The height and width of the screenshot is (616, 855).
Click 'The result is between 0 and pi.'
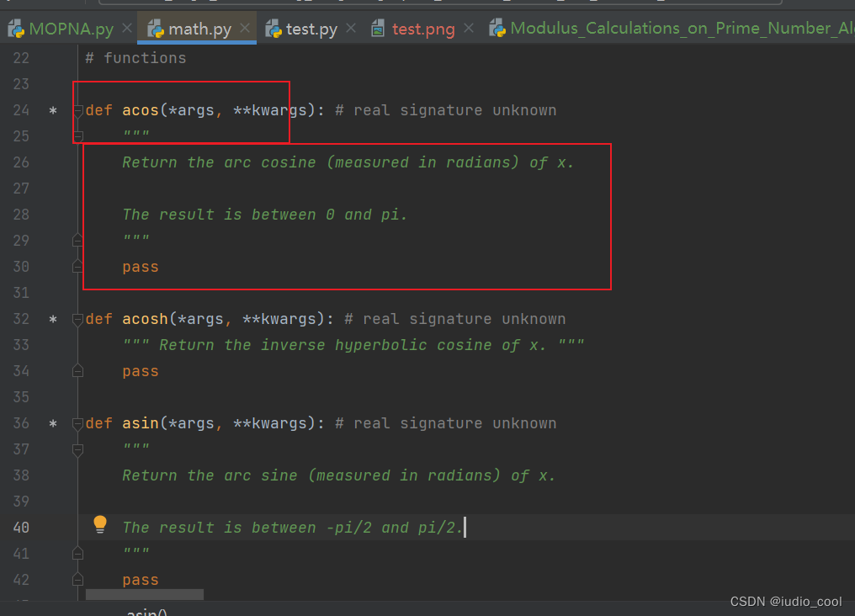point(264,215)
